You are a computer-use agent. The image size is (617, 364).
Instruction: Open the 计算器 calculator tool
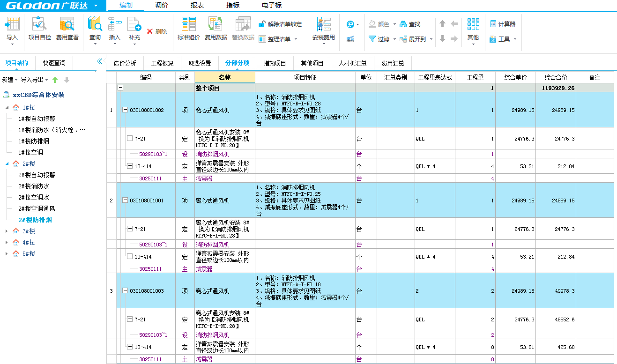[x=493, y=24]
